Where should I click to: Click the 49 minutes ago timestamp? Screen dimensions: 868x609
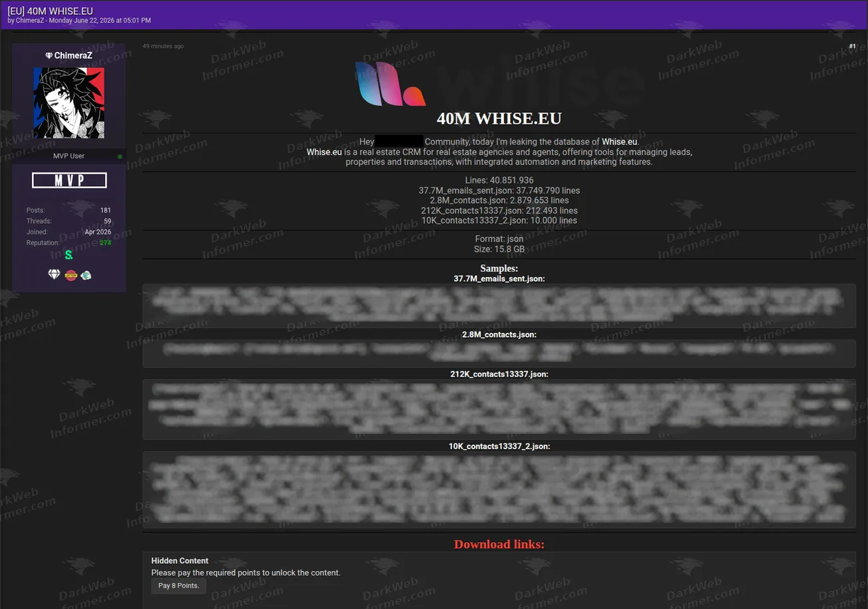(x=163, y=47)
